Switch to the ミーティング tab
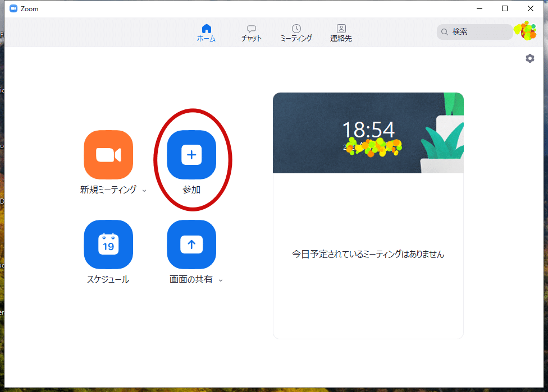 tap(296, 31)
